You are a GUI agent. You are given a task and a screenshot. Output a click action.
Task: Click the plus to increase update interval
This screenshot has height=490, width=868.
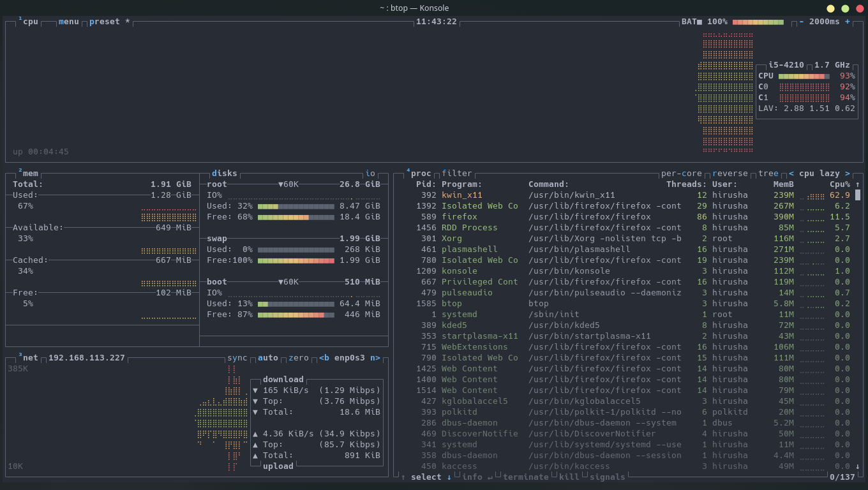848,22
